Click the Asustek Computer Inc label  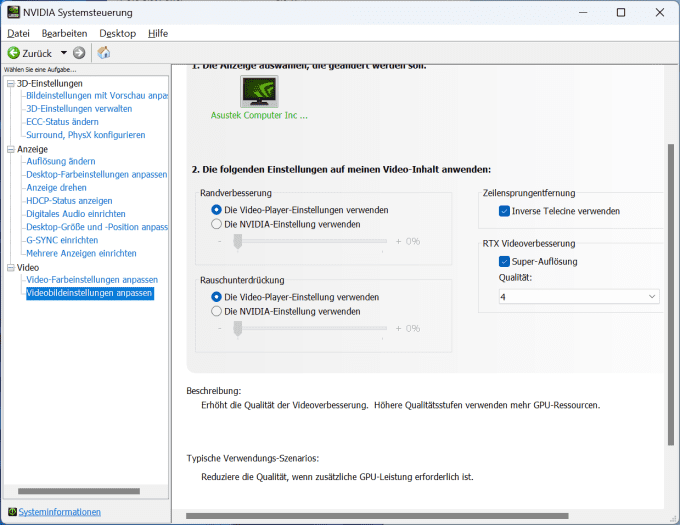259,115
